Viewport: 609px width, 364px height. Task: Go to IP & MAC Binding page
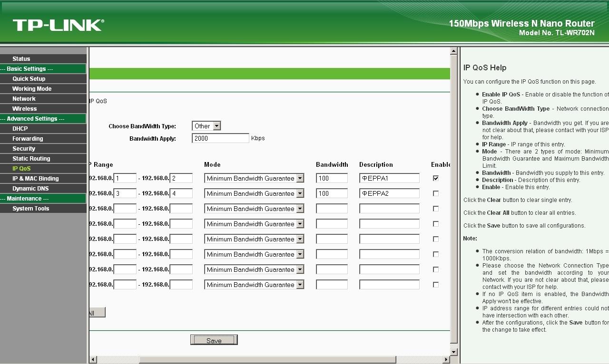pos(36,179)
